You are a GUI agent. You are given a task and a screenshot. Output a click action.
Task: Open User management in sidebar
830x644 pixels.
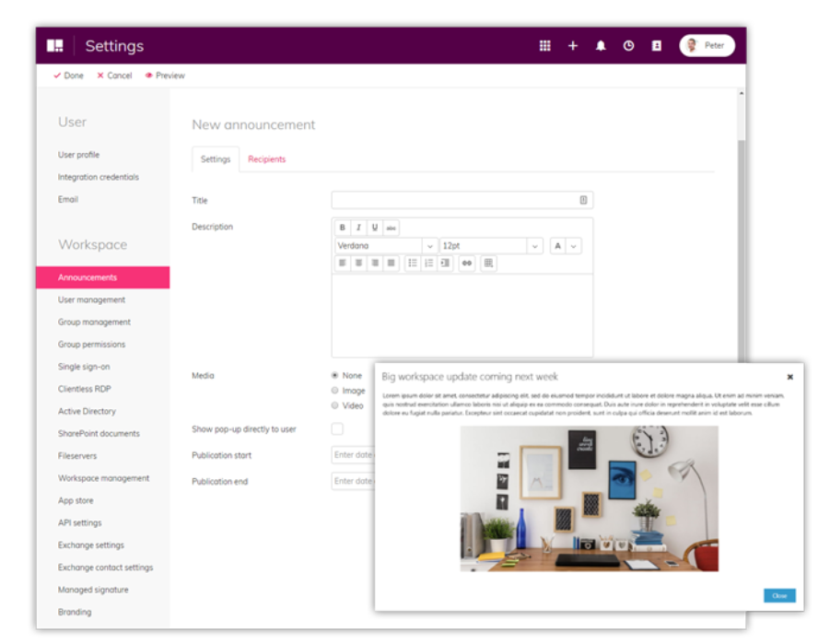pyautogui.click(x=91, y=299)
